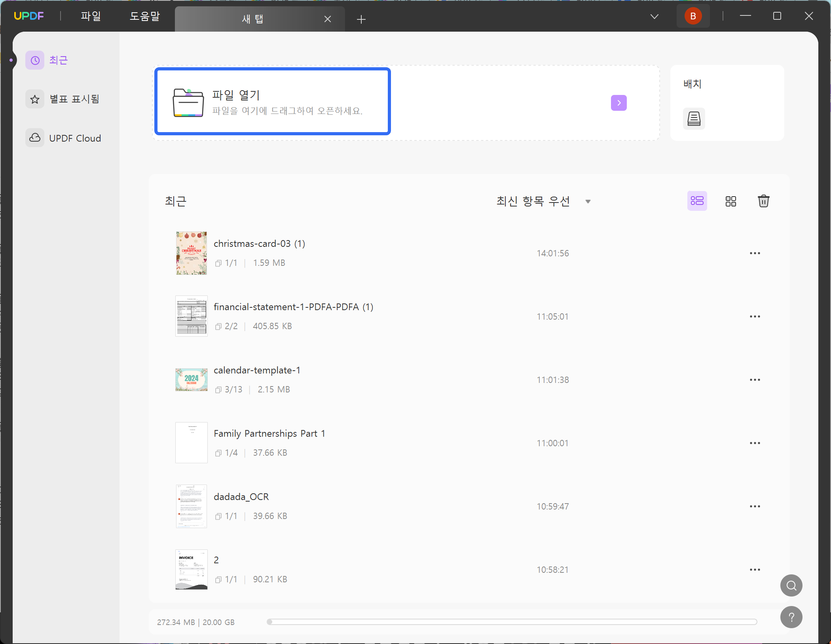
Task: Click page count 3/13 of calendar-template-1
Action: coord(233,389)
